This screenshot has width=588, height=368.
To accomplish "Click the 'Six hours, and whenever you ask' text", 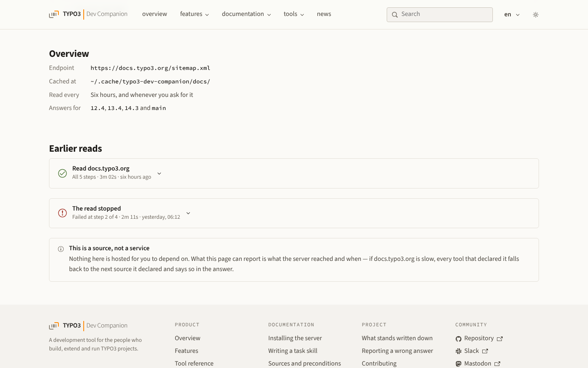I will [142, 95].
